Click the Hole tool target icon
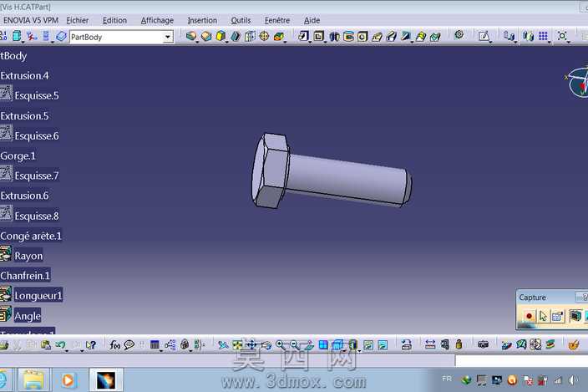The width and height of the screenshot is (588, 392). pos(265,36)
